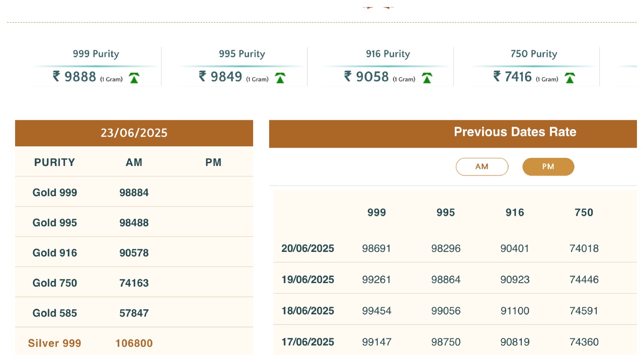
Task: Click the green up arrow beside 750 Purity rate
Action: [x=570, y=78]
